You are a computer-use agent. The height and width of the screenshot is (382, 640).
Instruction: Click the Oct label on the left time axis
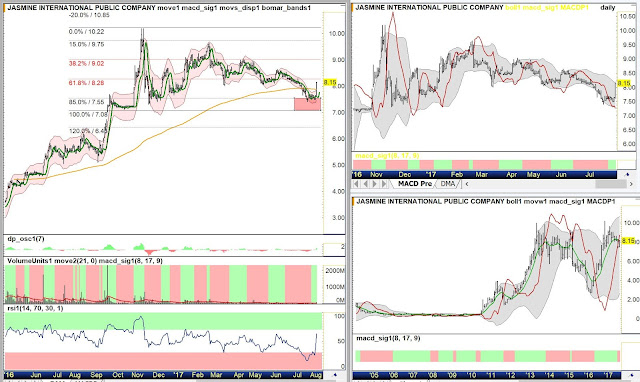tap(118, 374)
